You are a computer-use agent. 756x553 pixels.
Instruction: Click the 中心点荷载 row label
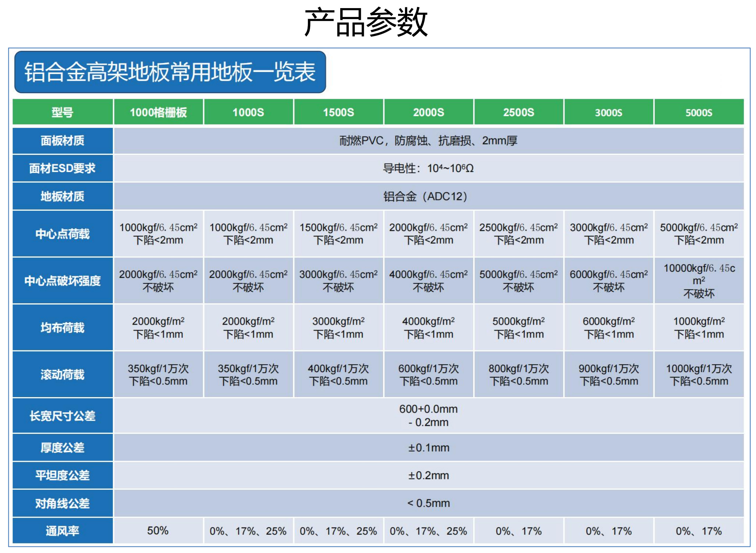63,234
